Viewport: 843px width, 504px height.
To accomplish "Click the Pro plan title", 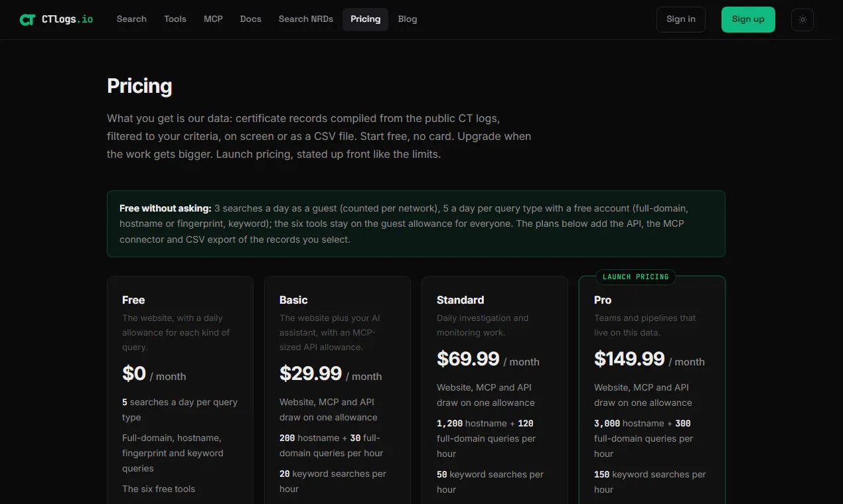I will [x=603, y=300].
